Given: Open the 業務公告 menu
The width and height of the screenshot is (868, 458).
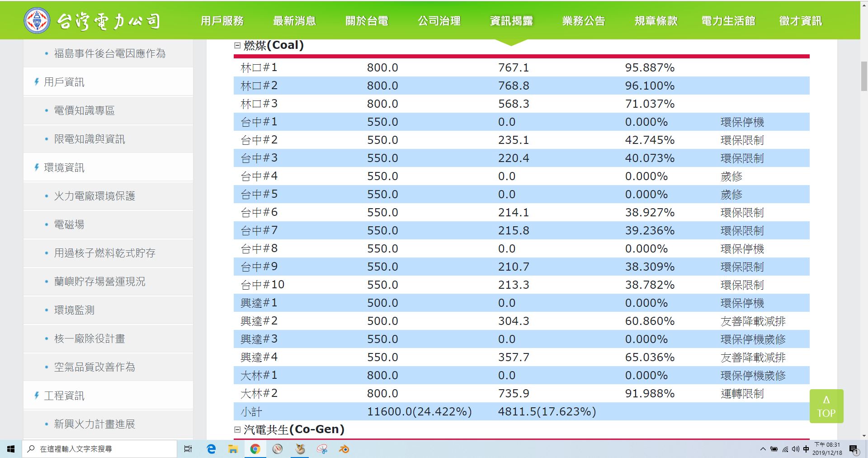Looking at the screenshot, I should click(x=584, y=21).
